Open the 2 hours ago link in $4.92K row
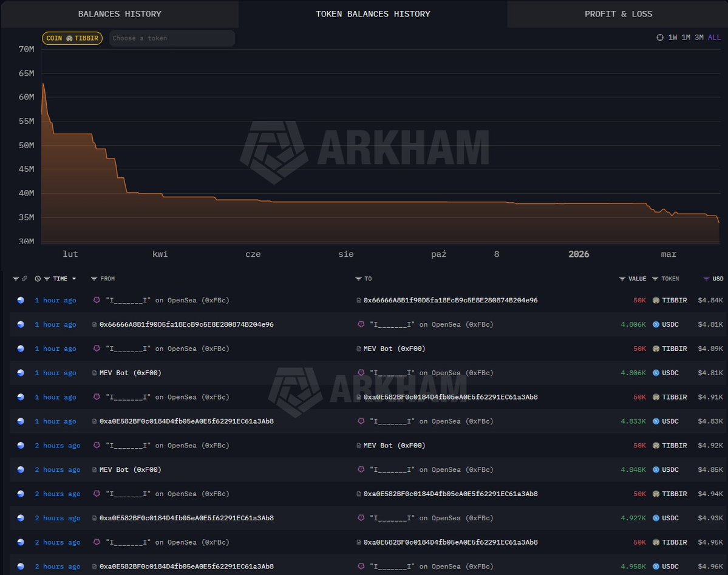The image size is (728, 575). pos(58,446)
